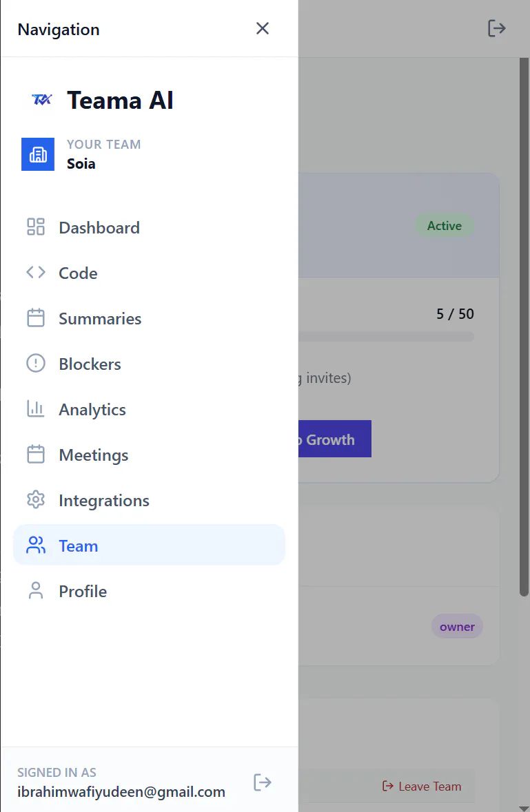Open the Analytics page

(149, 410)
